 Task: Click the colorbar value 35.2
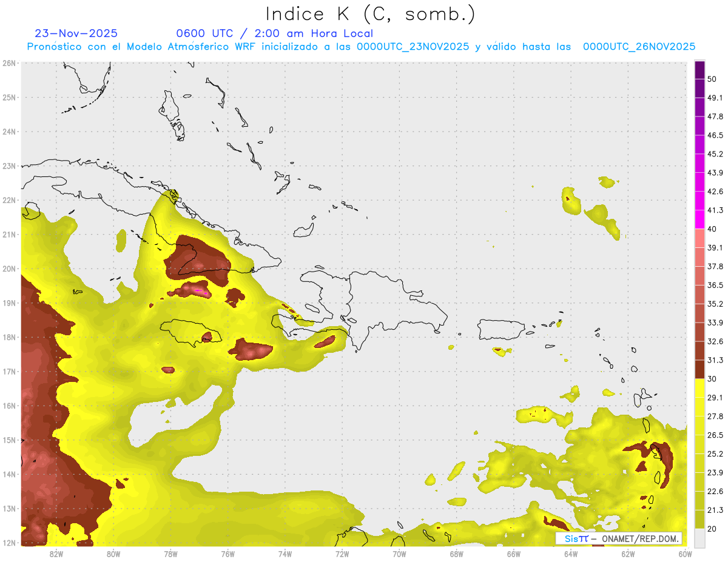(x=715, y=304)
